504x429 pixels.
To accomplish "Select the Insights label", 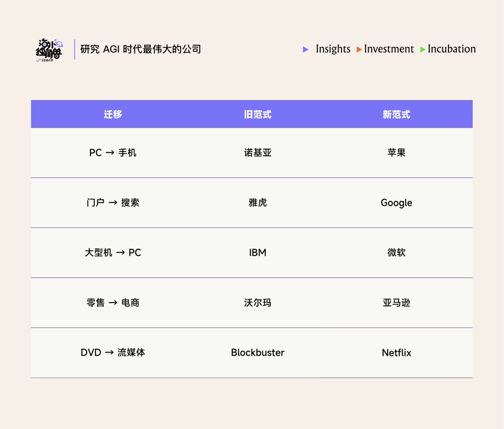I will point(333,49).
